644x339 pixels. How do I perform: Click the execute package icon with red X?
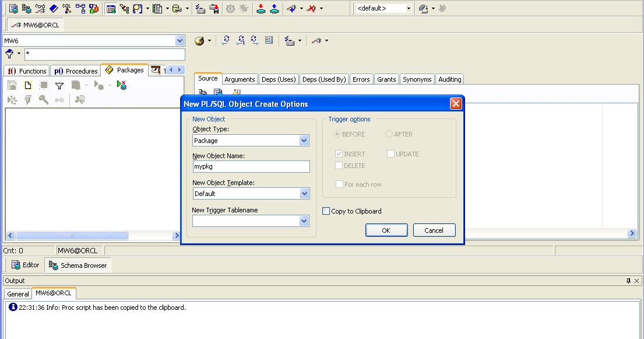(122, 85)
